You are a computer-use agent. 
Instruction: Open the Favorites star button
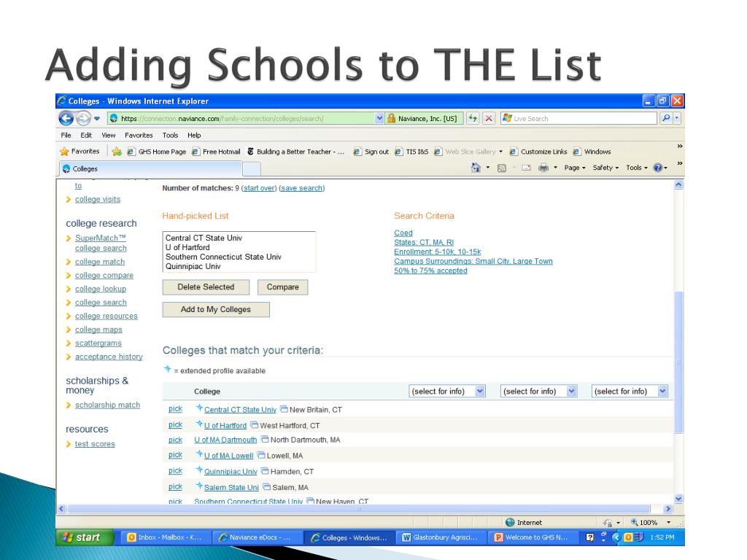coord(80,152)
